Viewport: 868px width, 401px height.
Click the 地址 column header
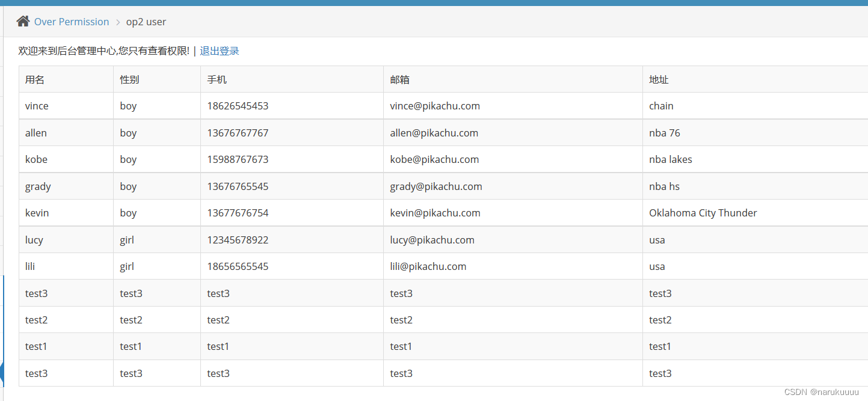click(x=659, y=79)
